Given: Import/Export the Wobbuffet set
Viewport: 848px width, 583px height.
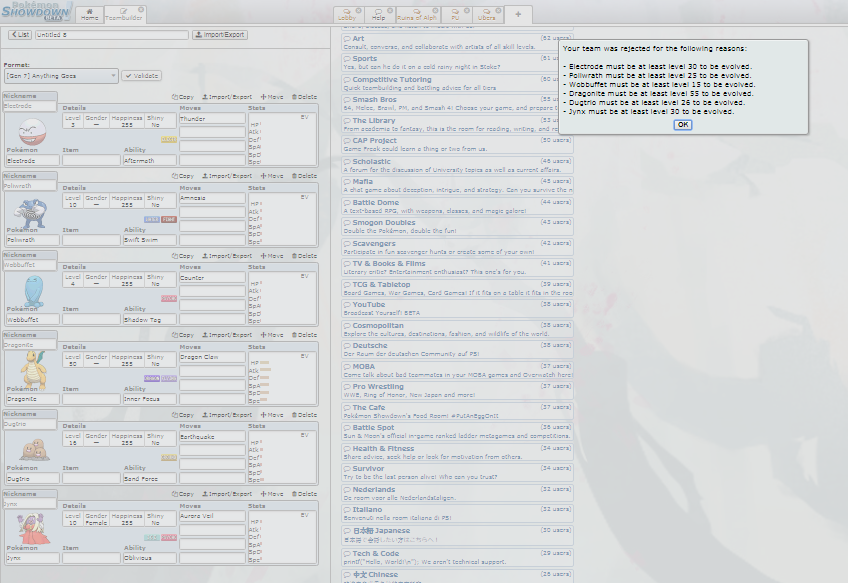Looking at the screenshot, I should [x=227, y=256].
